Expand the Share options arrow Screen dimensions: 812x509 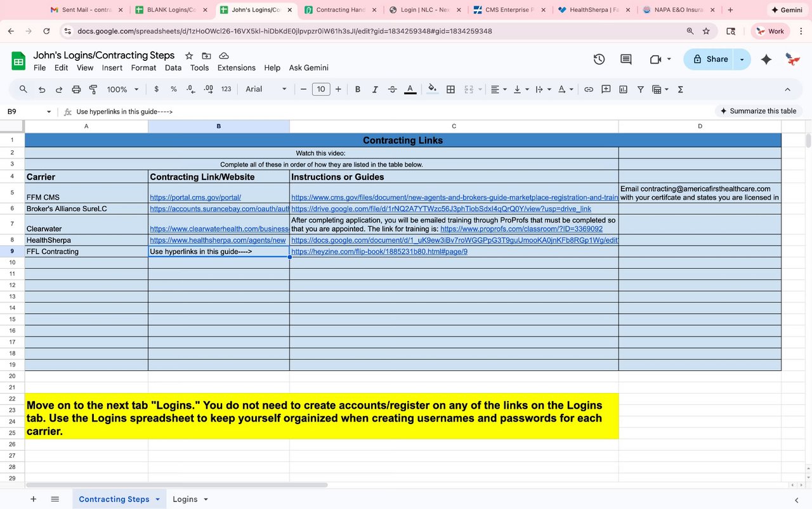click(742, 59)
